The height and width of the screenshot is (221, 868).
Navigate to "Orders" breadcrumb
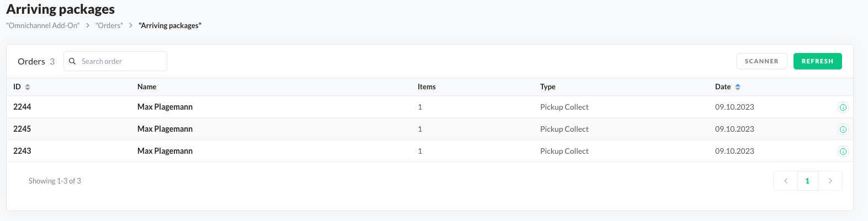[x=109, y=25]
